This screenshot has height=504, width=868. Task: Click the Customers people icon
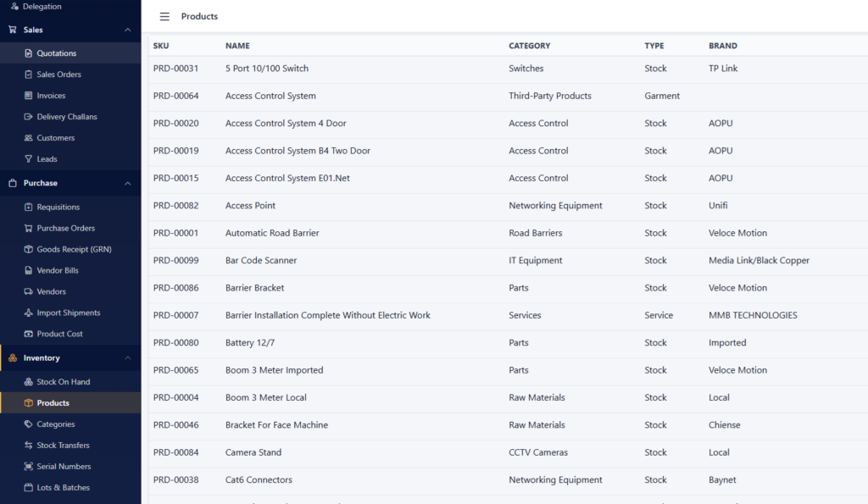[x=28, y=138]
